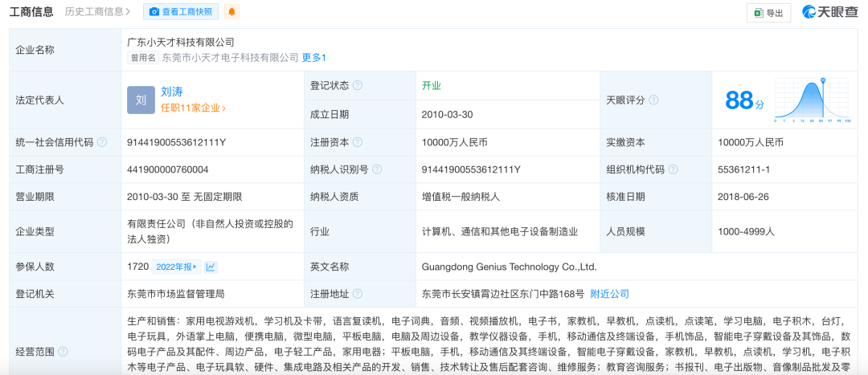
Task: Click English name Guangdong Genius Technology Co.,Ltd.
Action: (509, 267)
